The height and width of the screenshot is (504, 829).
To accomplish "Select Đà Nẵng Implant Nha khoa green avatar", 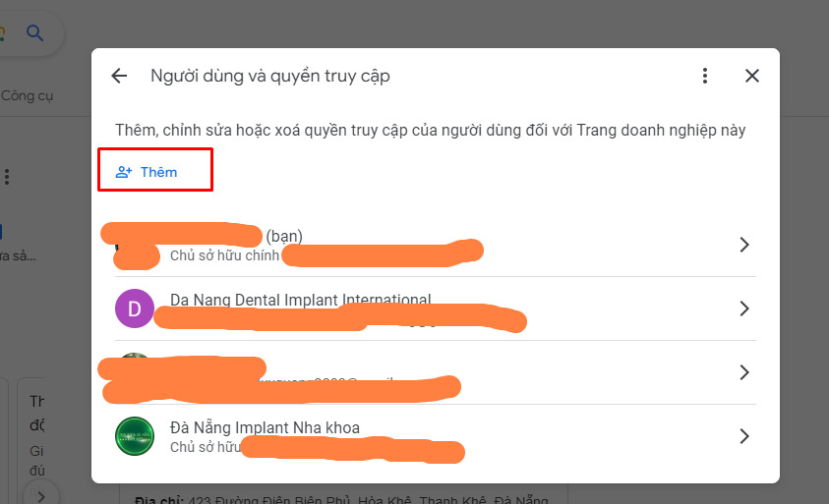I will click(x=135, y=436).
